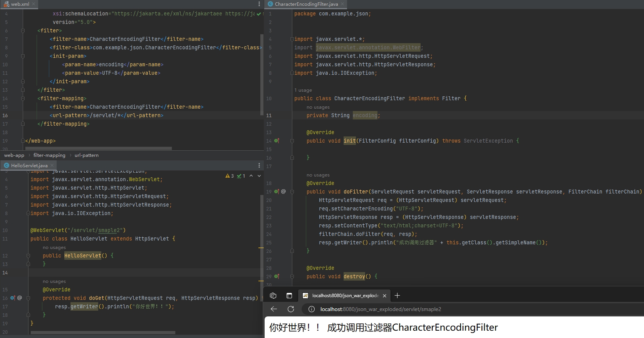Image resolution: width=644 pixels, height=338 pixels.
Task: Click 'no usages' hint above doFilter Override
Action: tap(318, 175)
